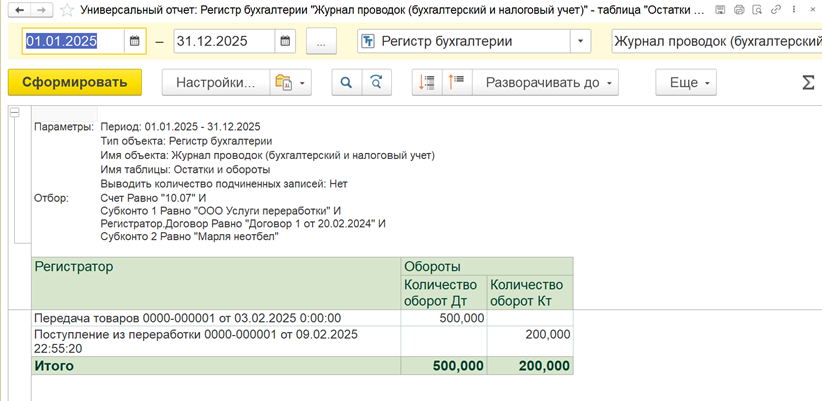Collapse the report parameters section toggle
This screenshot has width=822, height=401.
(x=14, y=113)
